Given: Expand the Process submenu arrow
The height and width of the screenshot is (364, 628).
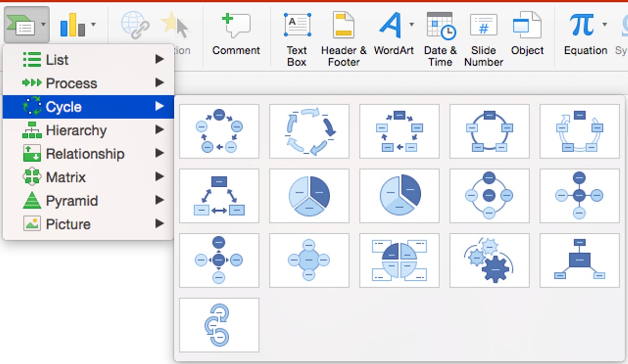Looking at the screenshot, I should pyautogui.click(x=160, y=83).
